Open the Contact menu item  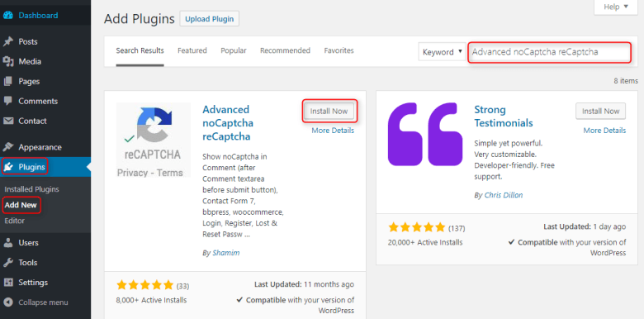click(32, 121)
